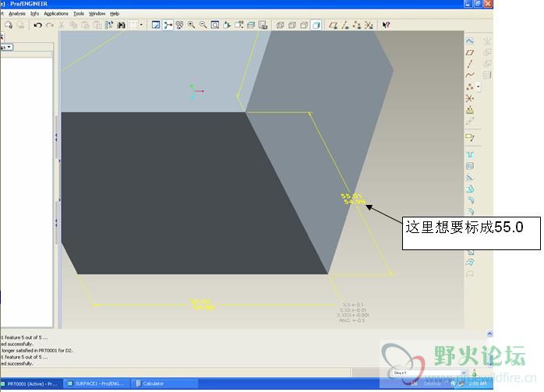Viewport: 544px width, 392px height.
Task: Toggle datum points display
Action: [357, 25]
